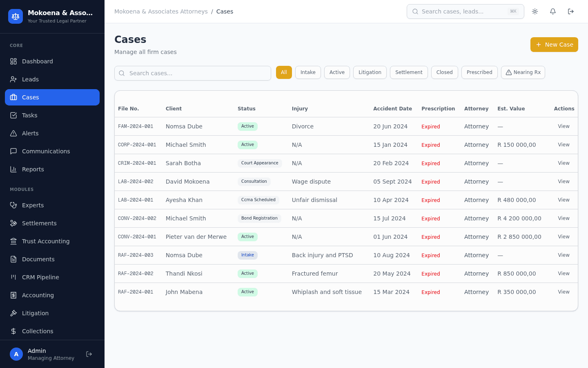Open the Documents module
The width and height of the screenshot is (588, 368).
(x=52, y=259)
